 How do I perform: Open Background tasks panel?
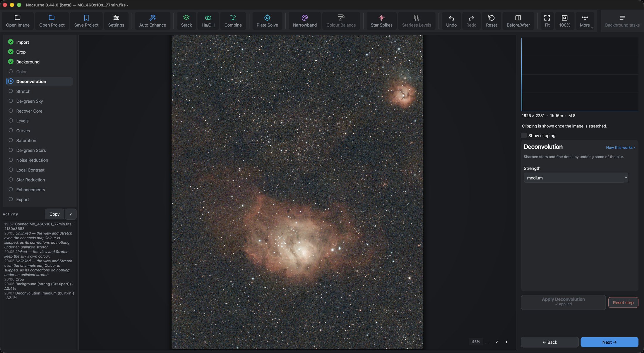click(622, 21)
